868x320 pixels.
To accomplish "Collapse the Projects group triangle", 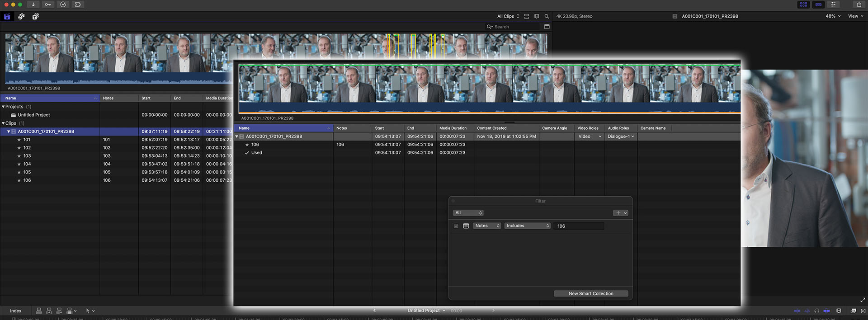I will (3, 107).
